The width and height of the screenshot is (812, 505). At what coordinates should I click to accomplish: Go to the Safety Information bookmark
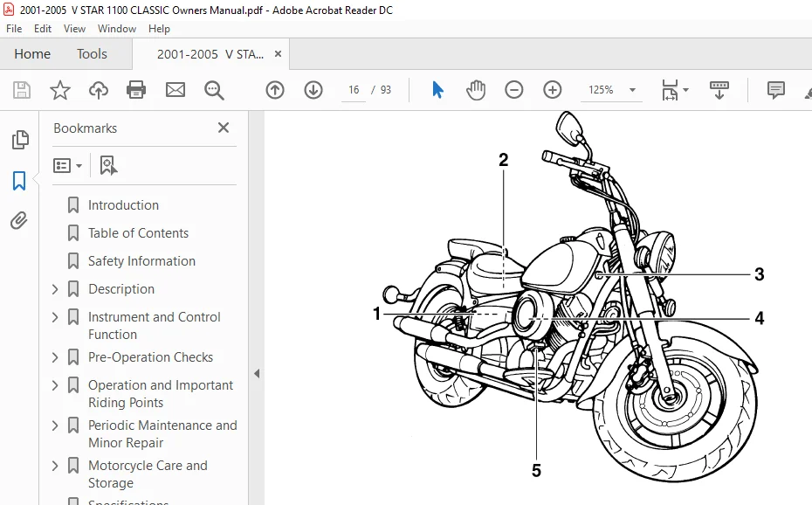coord(142,261)
